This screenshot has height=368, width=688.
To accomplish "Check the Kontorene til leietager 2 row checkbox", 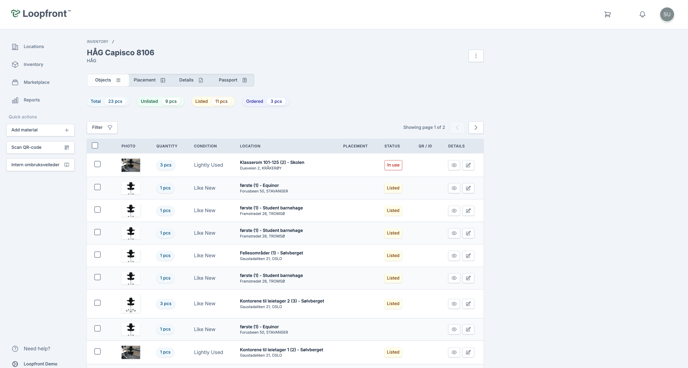I will (x=97, y=303).
